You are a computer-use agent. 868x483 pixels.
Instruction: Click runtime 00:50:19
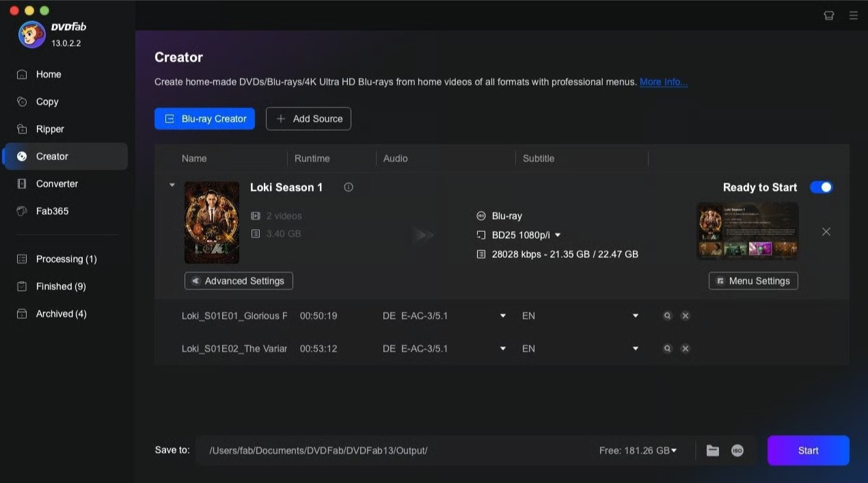(318, 315)
